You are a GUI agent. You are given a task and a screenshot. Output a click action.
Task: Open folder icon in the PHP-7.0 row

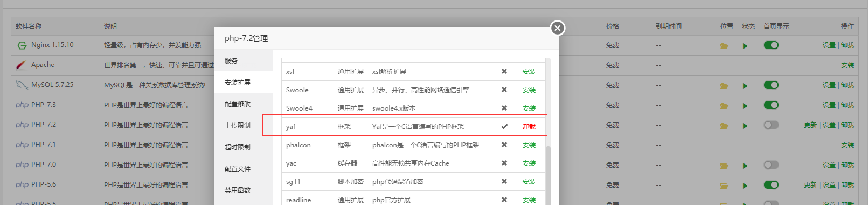click(724, 166)
